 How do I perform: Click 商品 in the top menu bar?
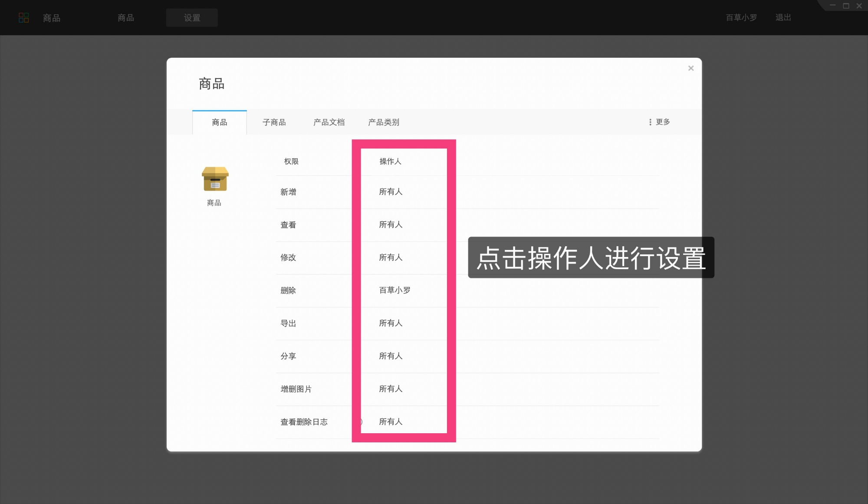click(x=51, y=18)
